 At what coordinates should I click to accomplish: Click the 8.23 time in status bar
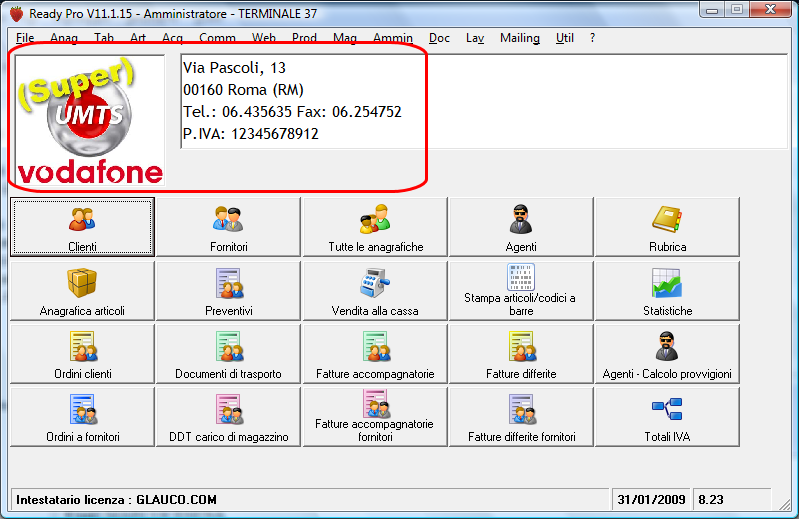click(x=711, y=500)
